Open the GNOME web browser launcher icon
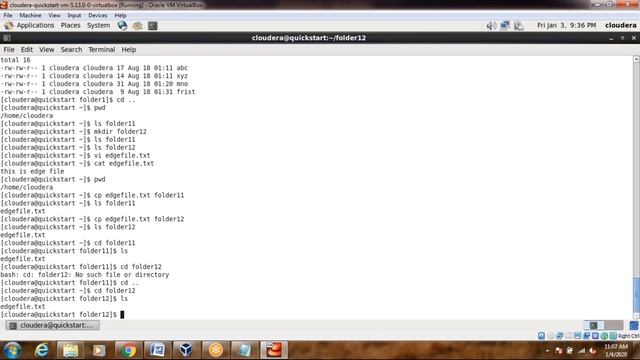The height and width of the screenshot is (360, 640). (x=122, y=26)
